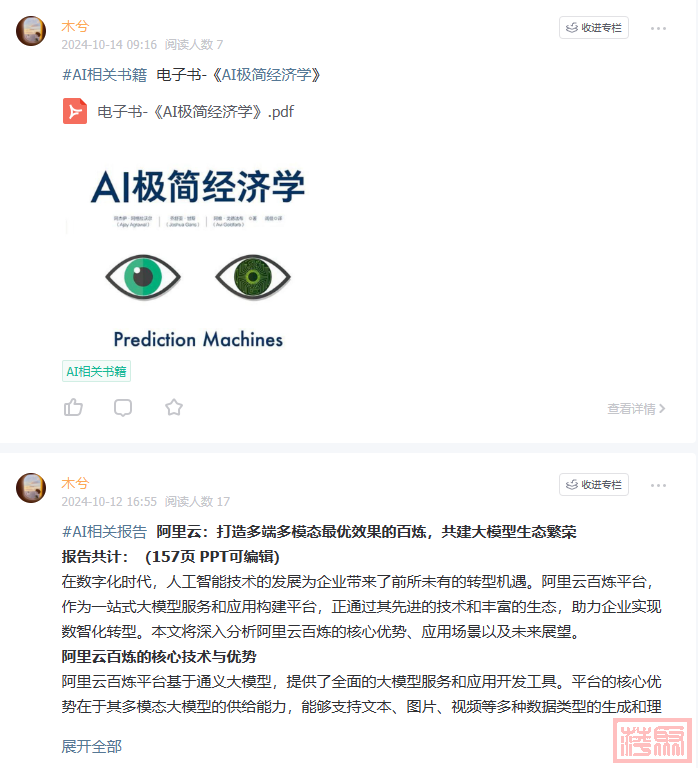Open 查看详情 for the first post

tap(636, 408)
